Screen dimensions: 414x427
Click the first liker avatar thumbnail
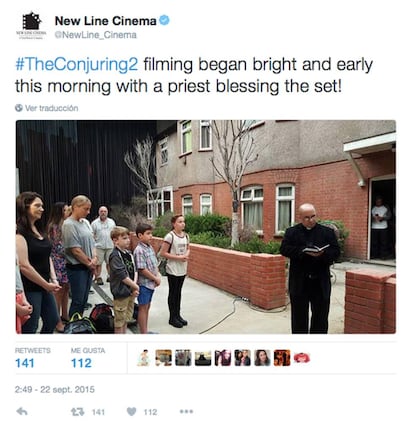click(x=144, y=358)
